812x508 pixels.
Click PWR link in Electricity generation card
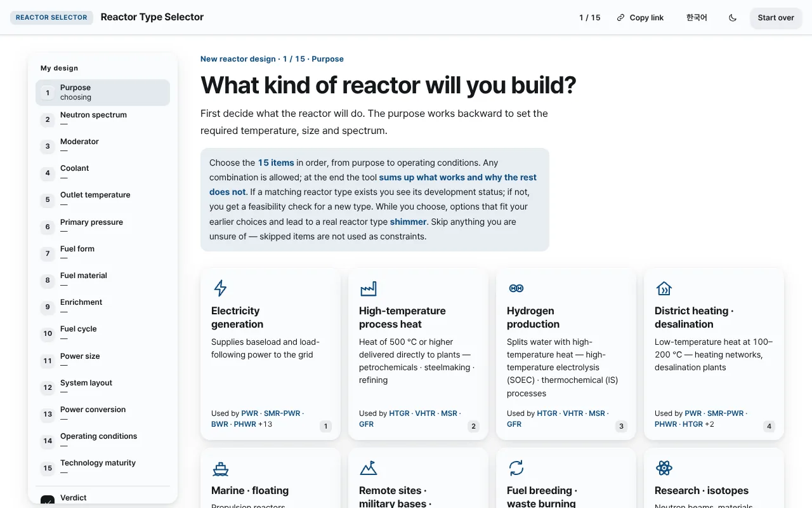point(249,413)
